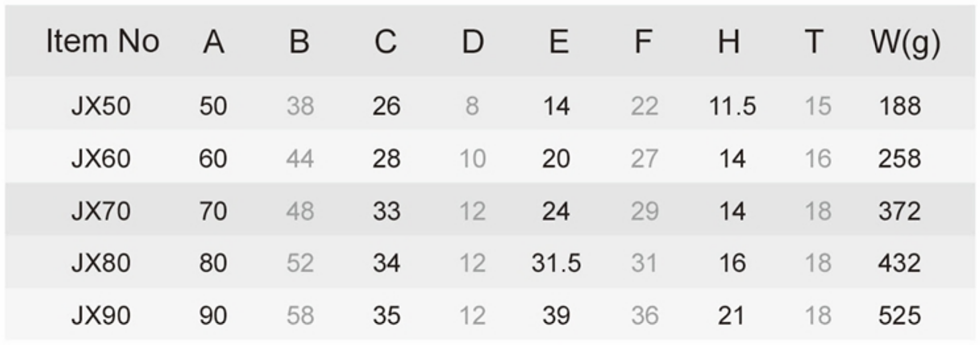This screenshot has width=980, height=345.
Task: Click the 11.5 value in JX50 row
Action: pyautogui.click(x=732, y=106)
